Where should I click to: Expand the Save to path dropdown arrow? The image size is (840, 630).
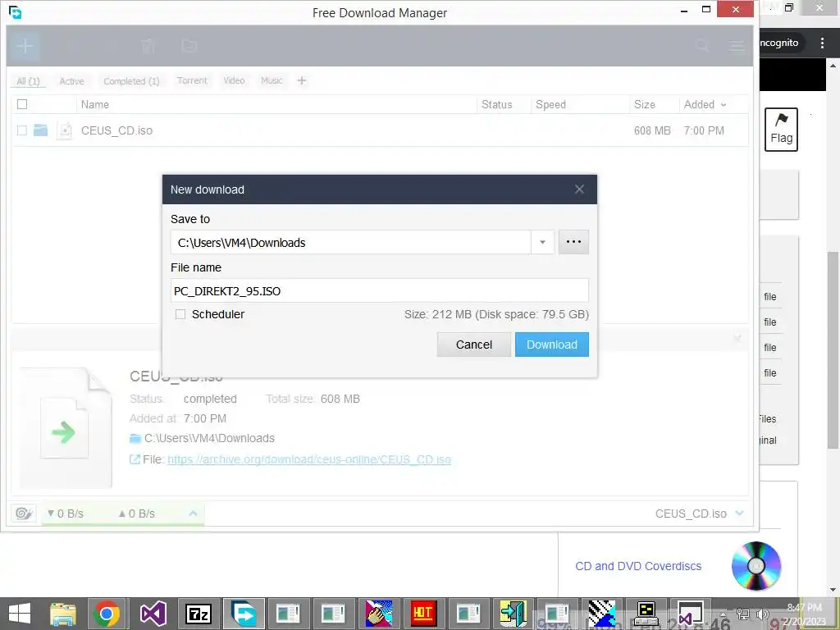click(x=543, y=243)
